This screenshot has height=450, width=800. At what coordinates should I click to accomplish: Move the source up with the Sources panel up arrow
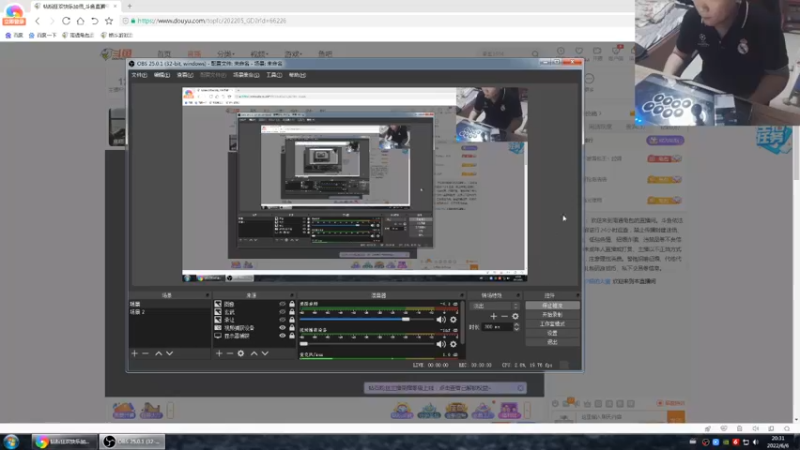pyautogui.click(x=254, y=353)
